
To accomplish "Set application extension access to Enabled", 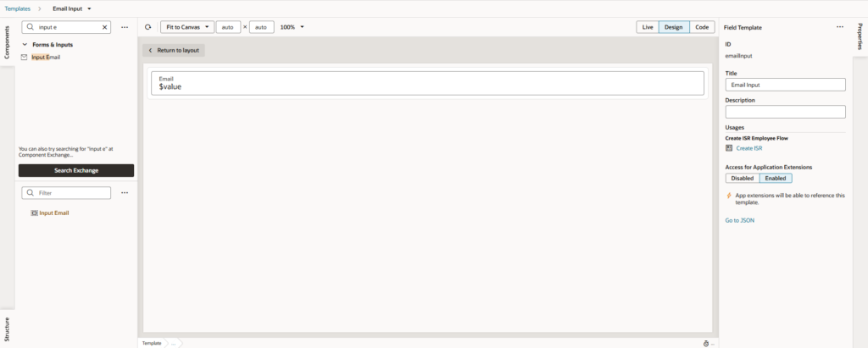I will [x=776, y=178].
